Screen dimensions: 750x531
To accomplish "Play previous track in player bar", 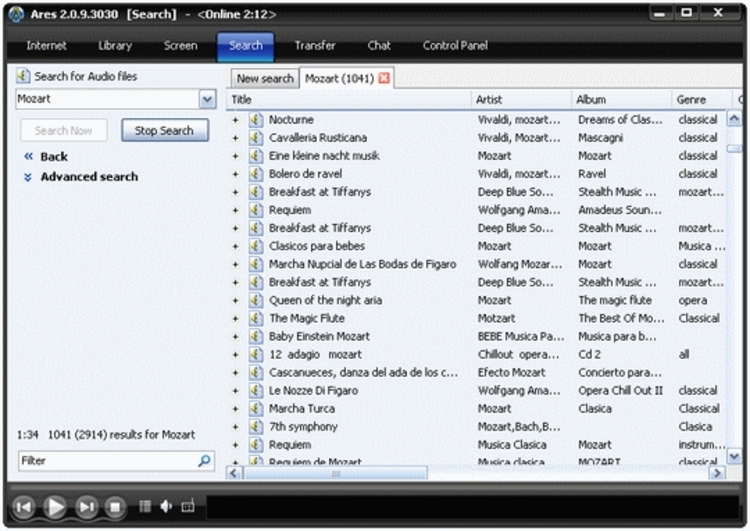I will pos(23,507).
